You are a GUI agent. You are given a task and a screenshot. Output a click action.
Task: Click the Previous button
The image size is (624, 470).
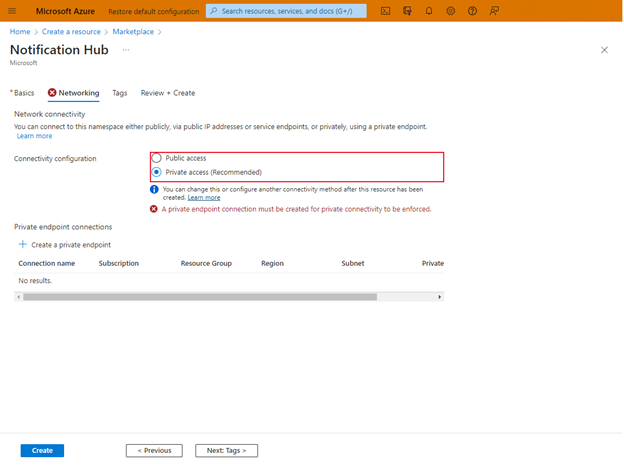pyautogui.click(x=154, y=450)
